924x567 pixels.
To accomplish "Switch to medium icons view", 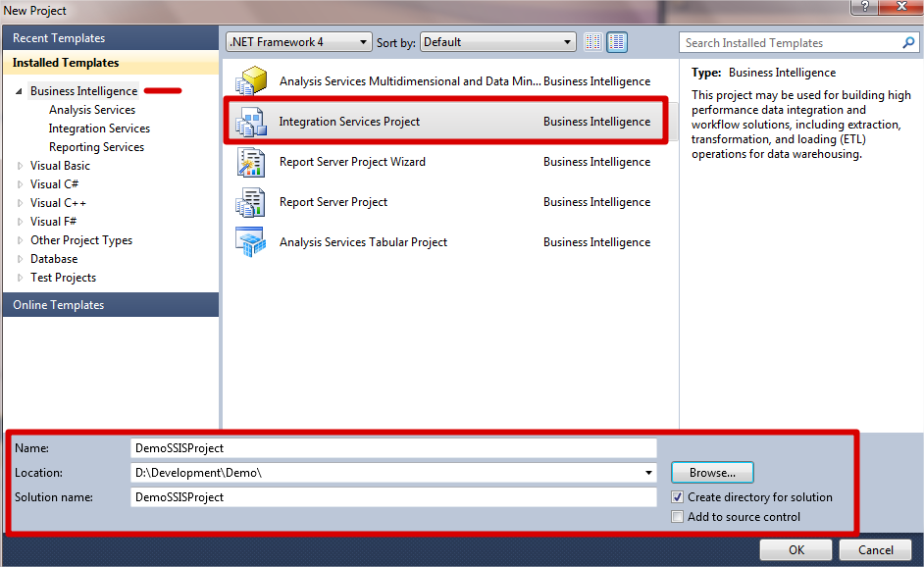I will (617, 42).
